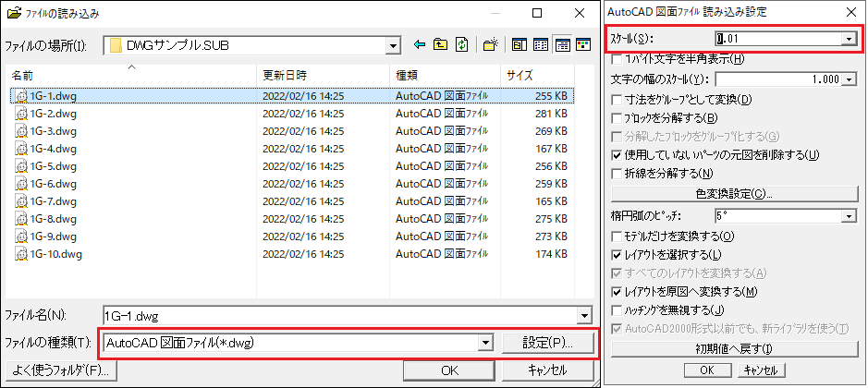Image resolution: width=868 pixels, height=388 pixels.
Task: Click the cyan back arrow icon
Action: [x=420, y=45]
